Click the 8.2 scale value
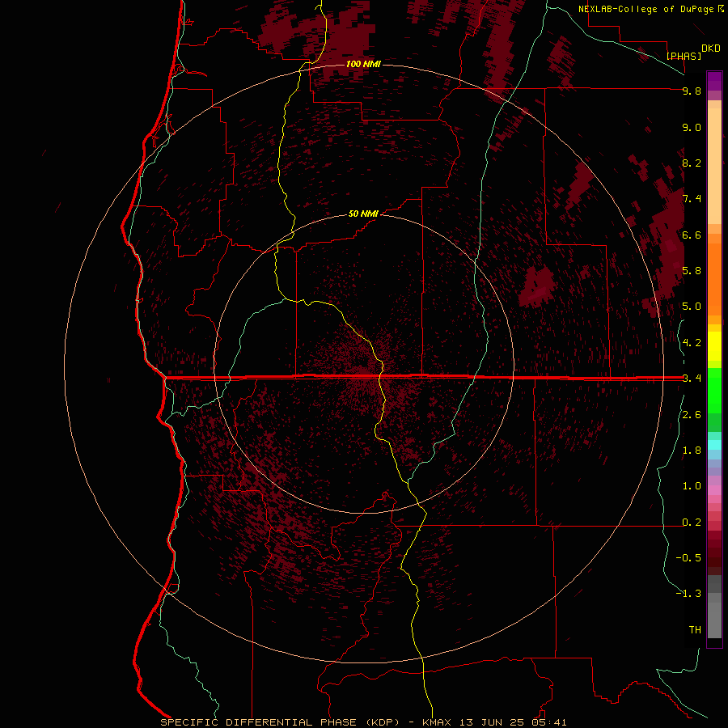 pyautogui.click(x=692, y=163)
